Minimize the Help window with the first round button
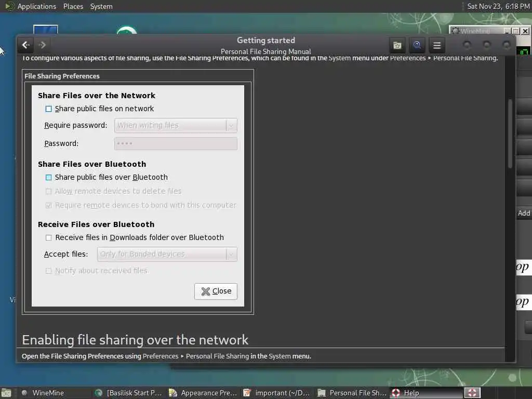532x399 pixels. pos(467,45)
